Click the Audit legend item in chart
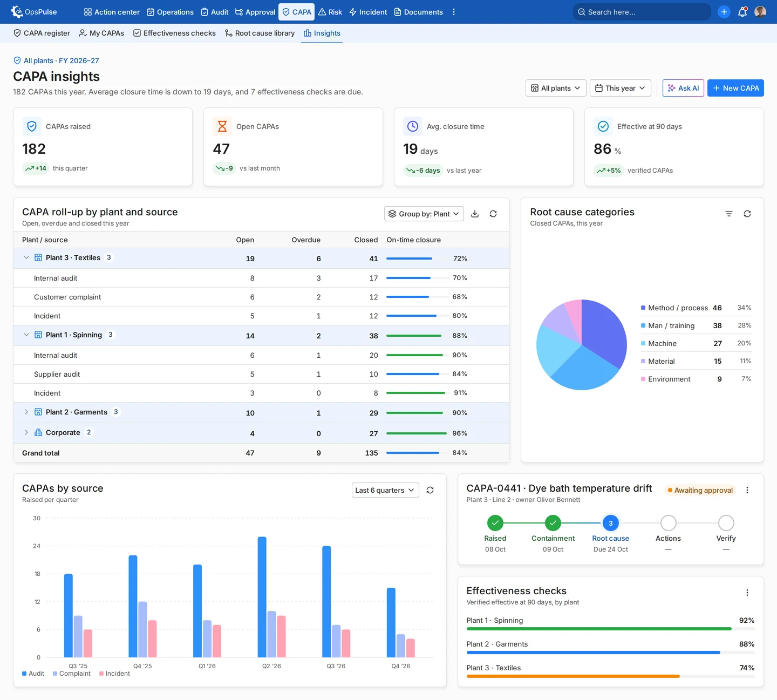Image resolution: width=777 pixels, height=700 pixels. pos(33,674)
